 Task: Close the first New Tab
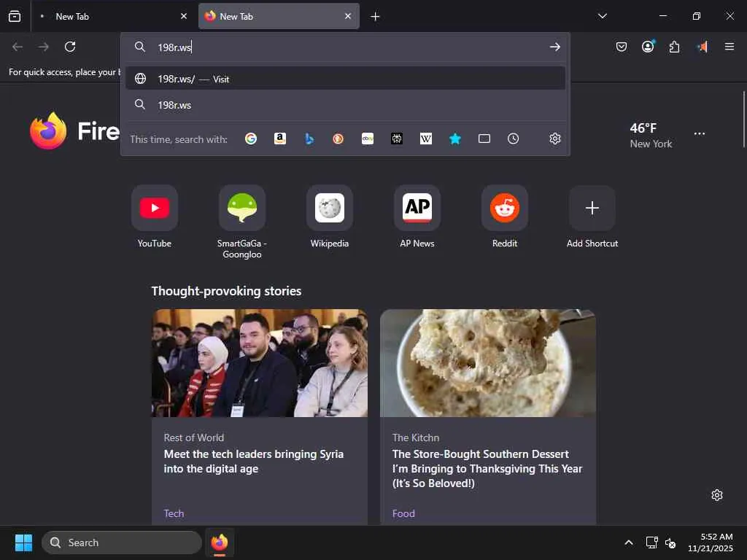tap(184, 16)
